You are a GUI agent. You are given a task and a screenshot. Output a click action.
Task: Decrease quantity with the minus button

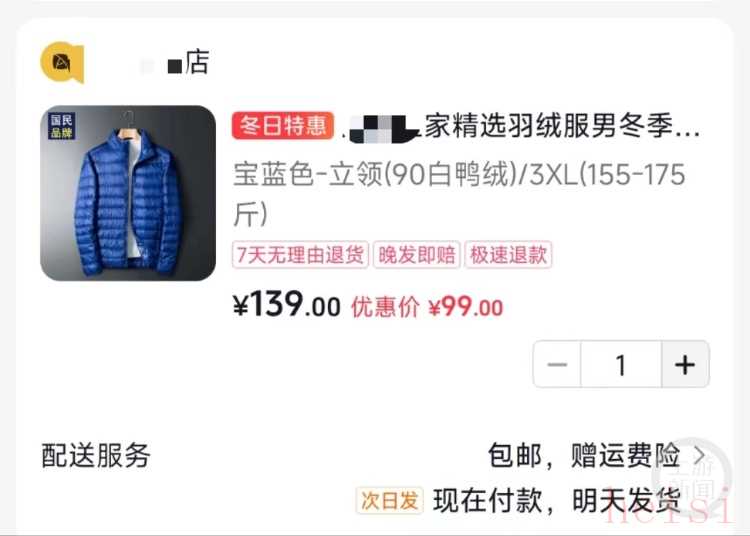point(557,365)
